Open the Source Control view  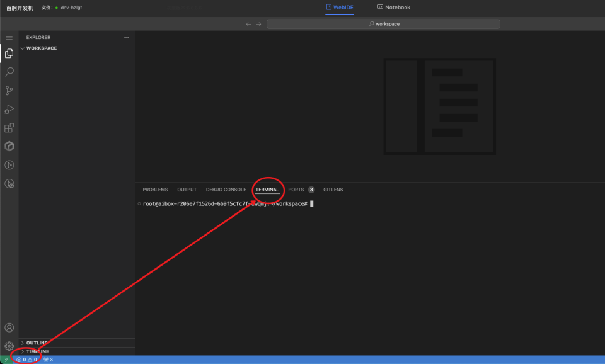9,91
